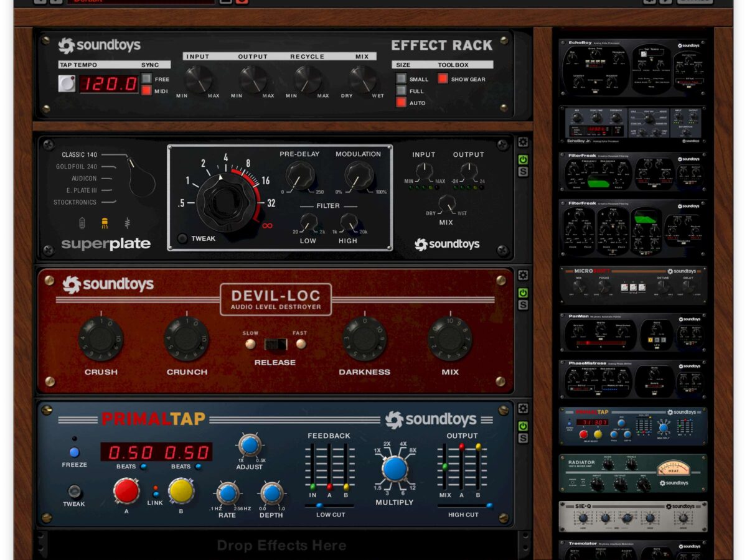Toggle the Devil-Loc Release slow/fast switch
This screenshot has height=560, width=747.
point(275,344)
